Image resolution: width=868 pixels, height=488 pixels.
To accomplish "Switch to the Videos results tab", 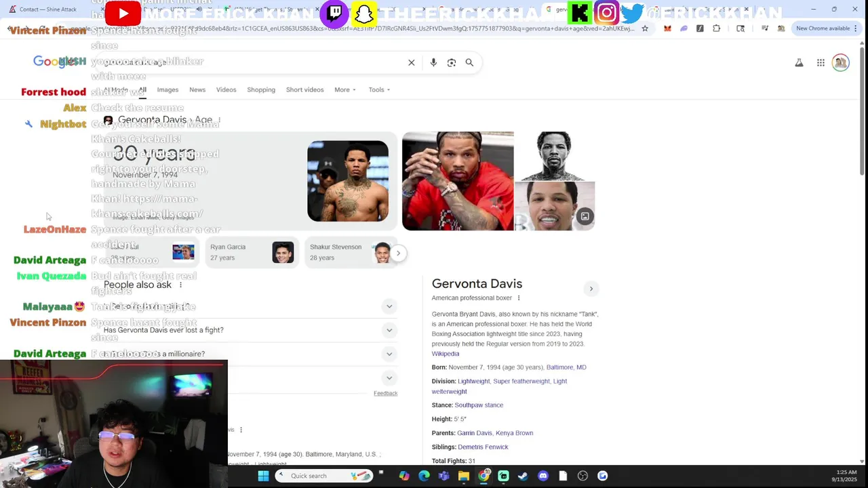I will click(226, 89).
